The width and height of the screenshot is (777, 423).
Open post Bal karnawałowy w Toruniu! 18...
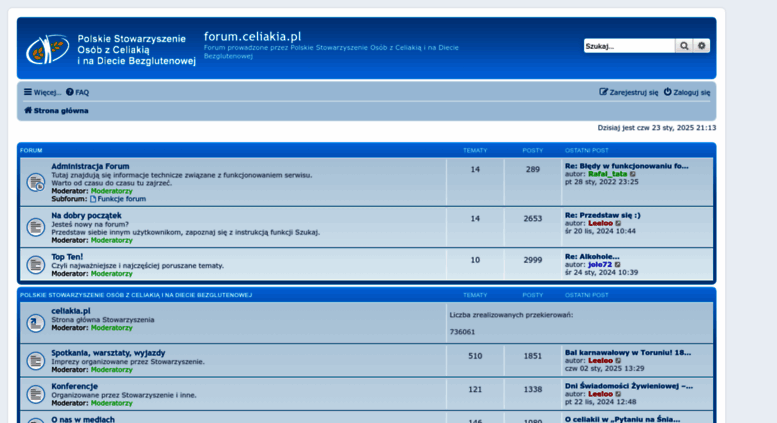tap(628, 353)
